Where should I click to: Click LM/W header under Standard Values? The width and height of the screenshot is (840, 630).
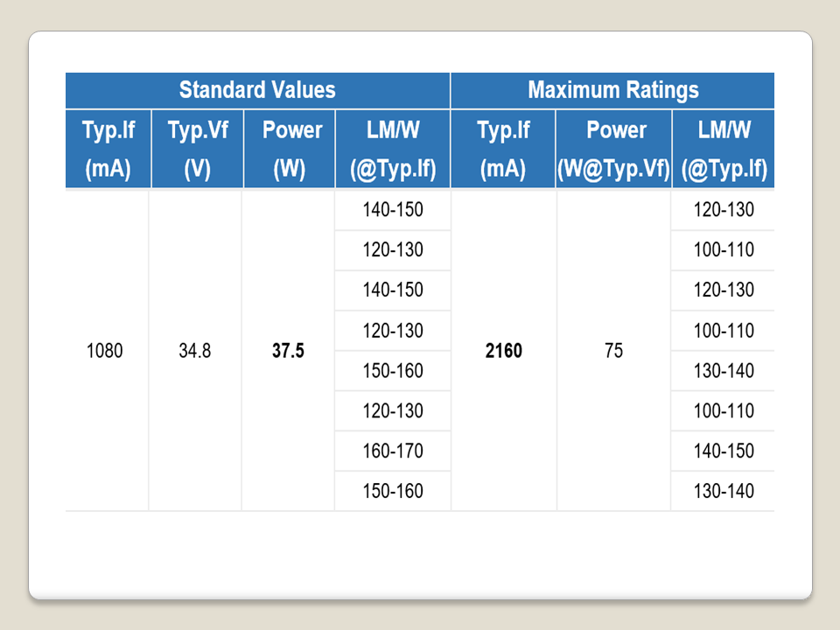tap(392, 149)
